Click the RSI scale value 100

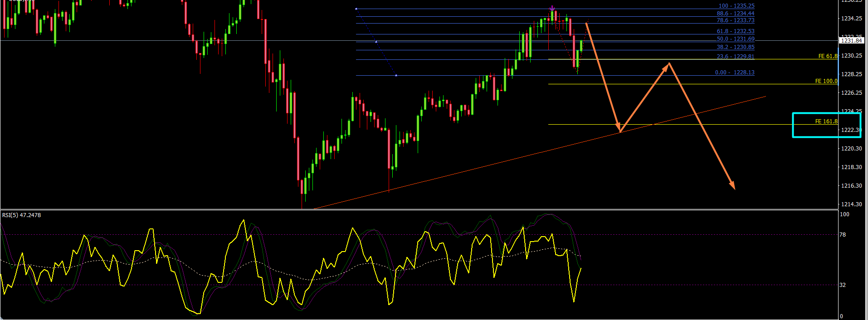[844, 214]
